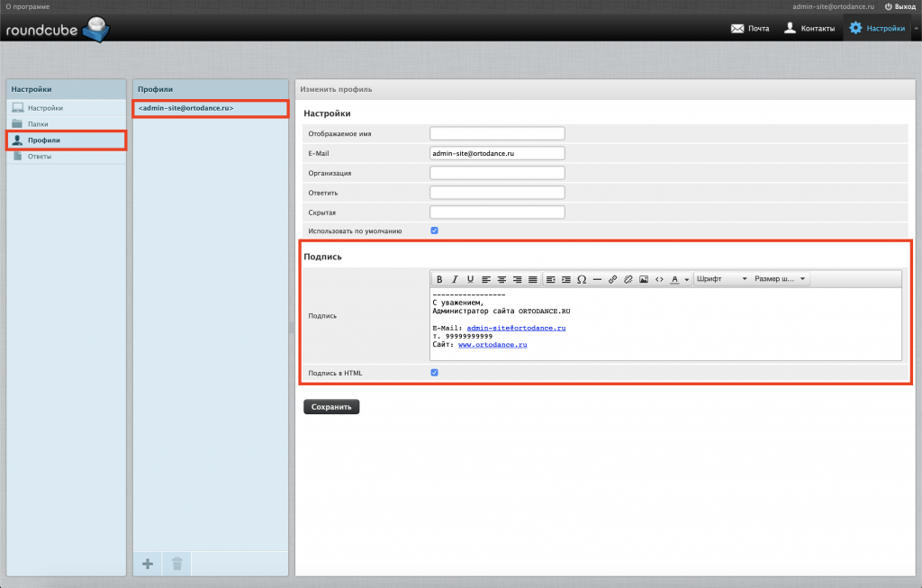Insert image into signature
Image resolution: width=922 pixels, height=588 pixels.
pyautogui.click(x=644, y=279)
